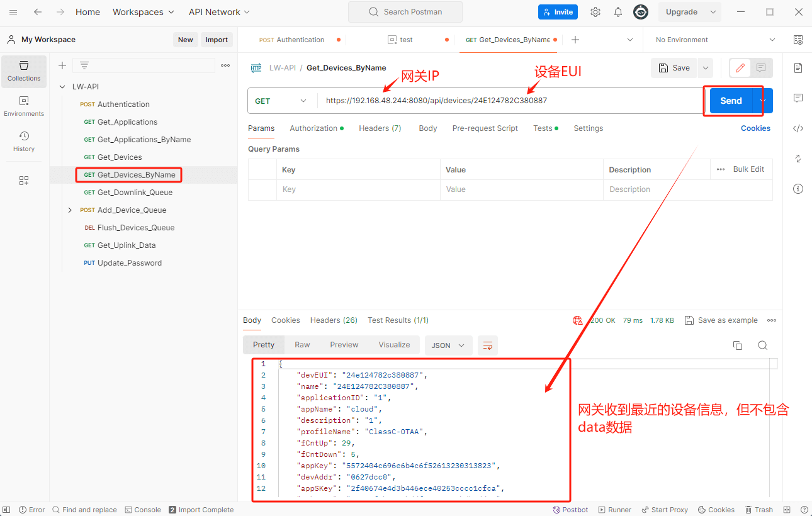Open Collections in the sidebar
The width and height of the screenshot is (812, 516).
(24, 71)
